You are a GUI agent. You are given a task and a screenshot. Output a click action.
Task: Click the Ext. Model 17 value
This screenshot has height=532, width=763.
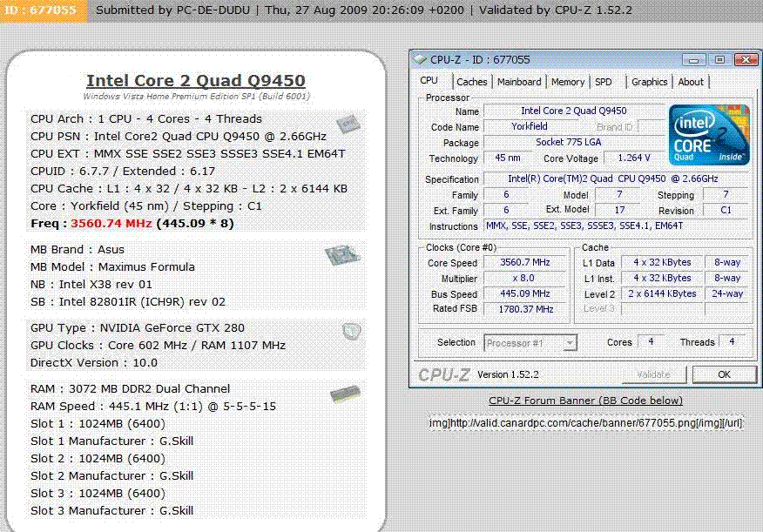pyautogui.click(x=619, y=210)
